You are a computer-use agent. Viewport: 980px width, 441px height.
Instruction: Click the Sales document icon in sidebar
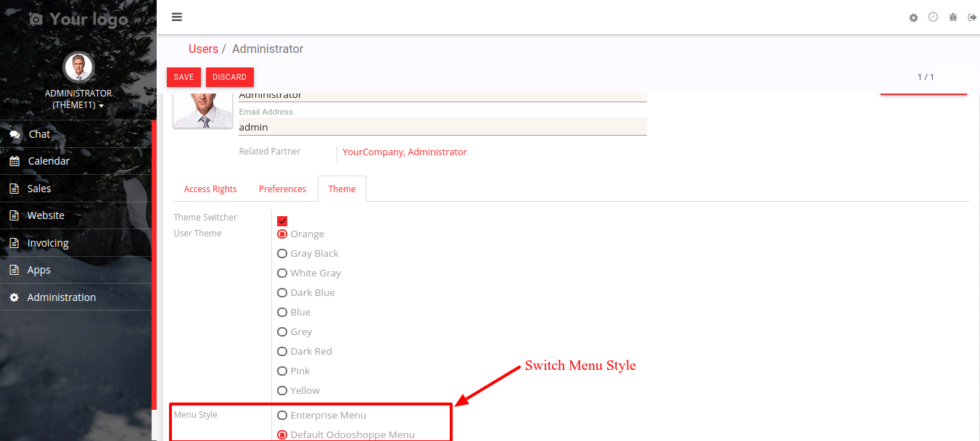click(14, 189)
